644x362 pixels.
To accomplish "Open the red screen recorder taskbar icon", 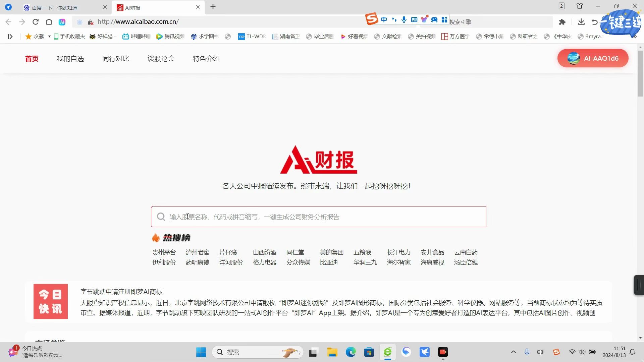I will pyautogui.click(x=443, y=352).
